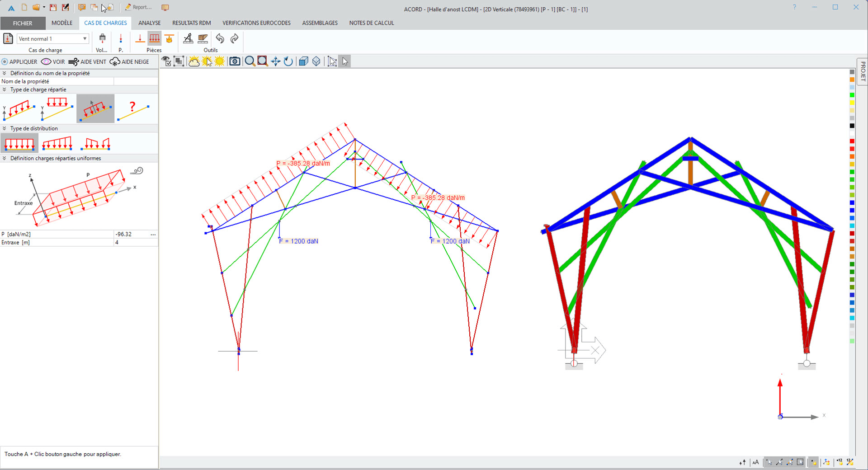
Task: Click the wind swirl icon in the diagram
Action: pyautogui.click(x=137, y=171)
